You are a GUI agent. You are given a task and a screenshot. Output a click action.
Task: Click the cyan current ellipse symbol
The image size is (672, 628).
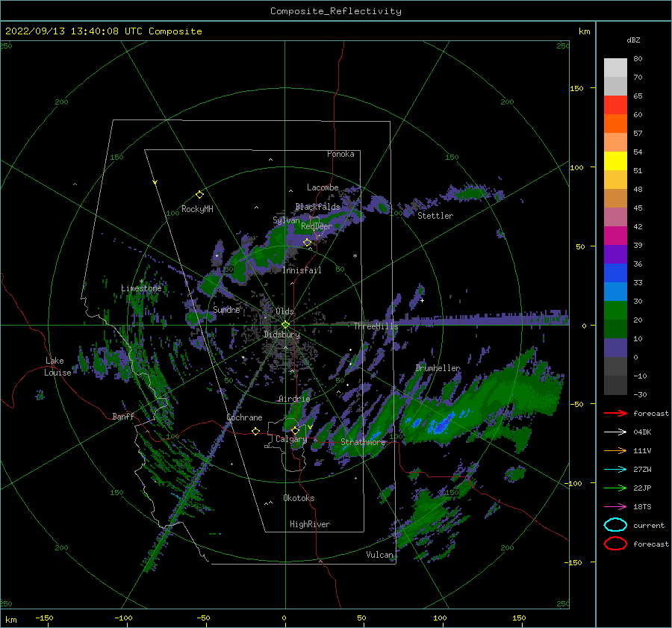[615, 525]
